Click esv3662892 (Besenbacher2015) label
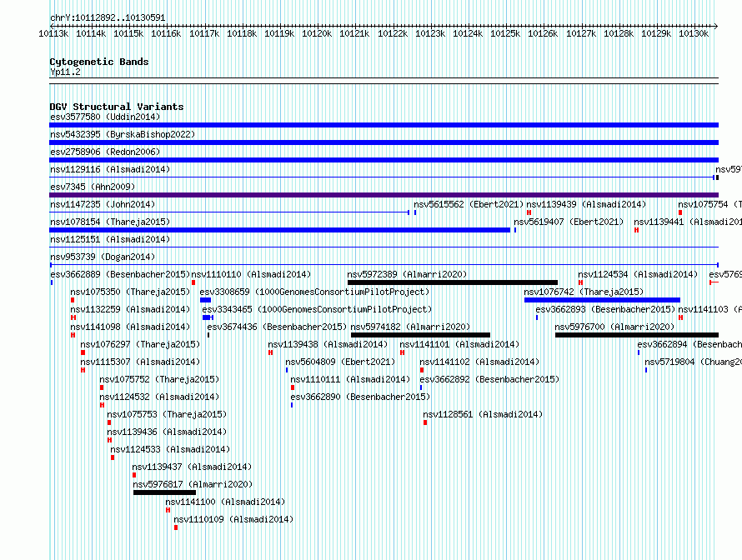The height and width of the screenshot is (560, 742). pos(489,379)
